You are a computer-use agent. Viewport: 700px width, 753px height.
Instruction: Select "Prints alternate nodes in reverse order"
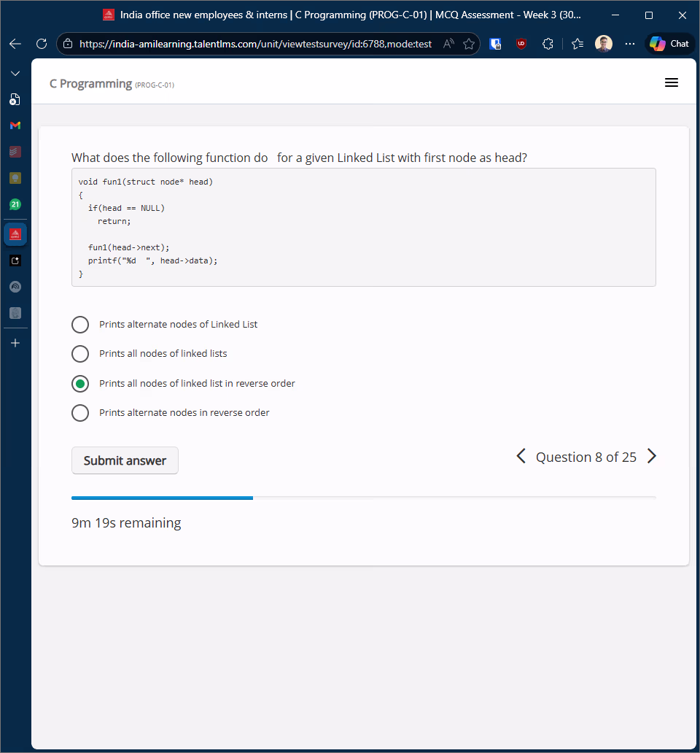tap(80, 413)
